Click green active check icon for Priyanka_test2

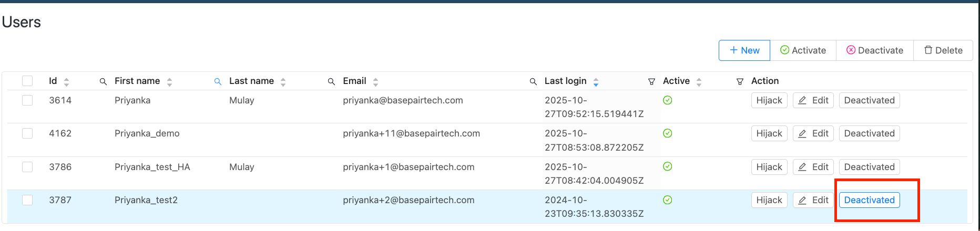point(668,200)
